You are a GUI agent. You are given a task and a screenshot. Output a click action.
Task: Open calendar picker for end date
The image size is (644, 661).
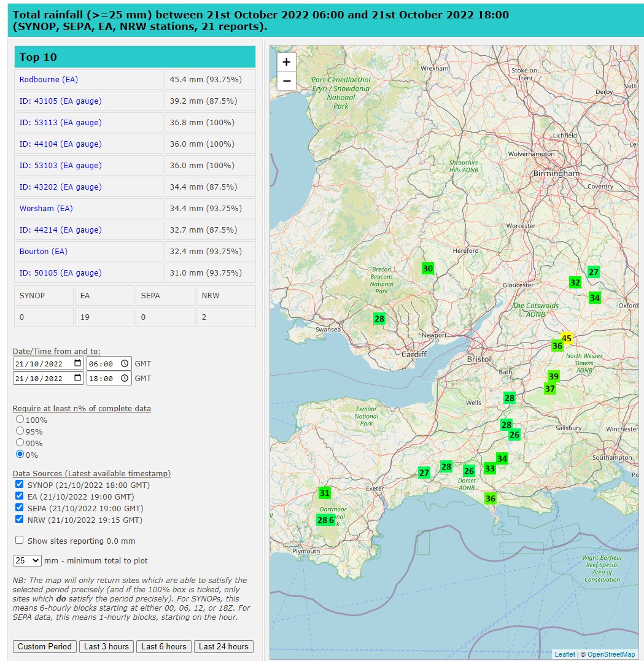point(77,378)
